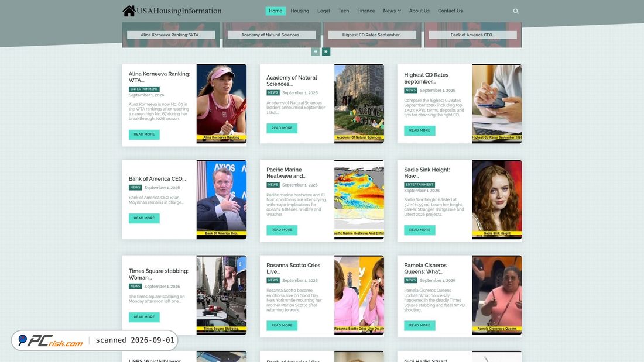Click Pamela Cisneros Queens: What headline
The height and width of the screenshot is (362, 644).
pyautogui.click(x=426, y=268)
